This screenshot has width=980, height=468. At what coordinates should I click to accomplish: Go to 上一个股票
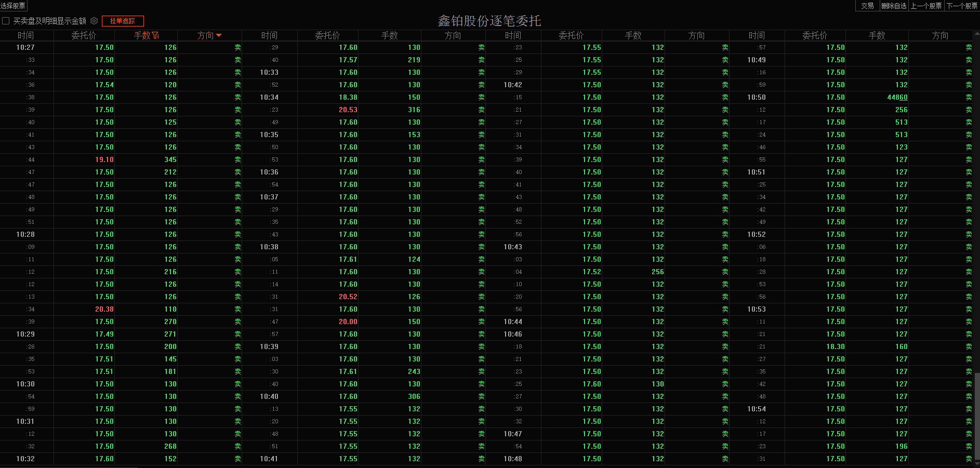tap(926, 6)
